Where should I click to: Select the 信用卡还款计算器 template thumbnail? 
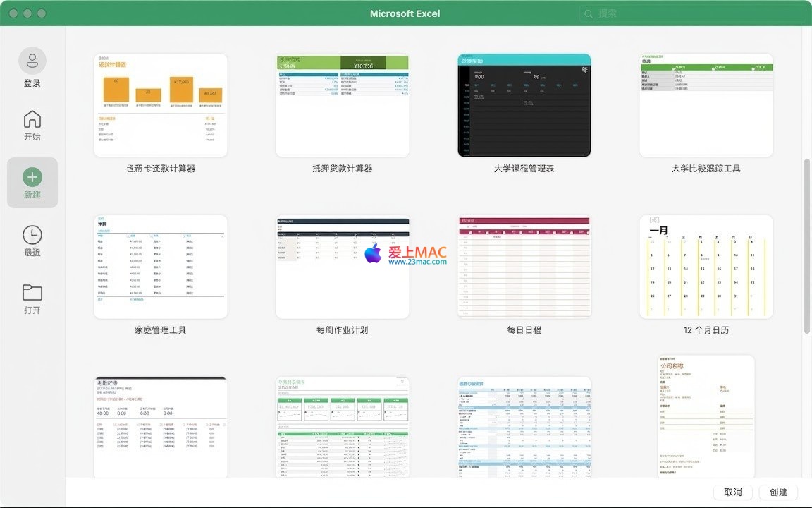click(161, 105)
